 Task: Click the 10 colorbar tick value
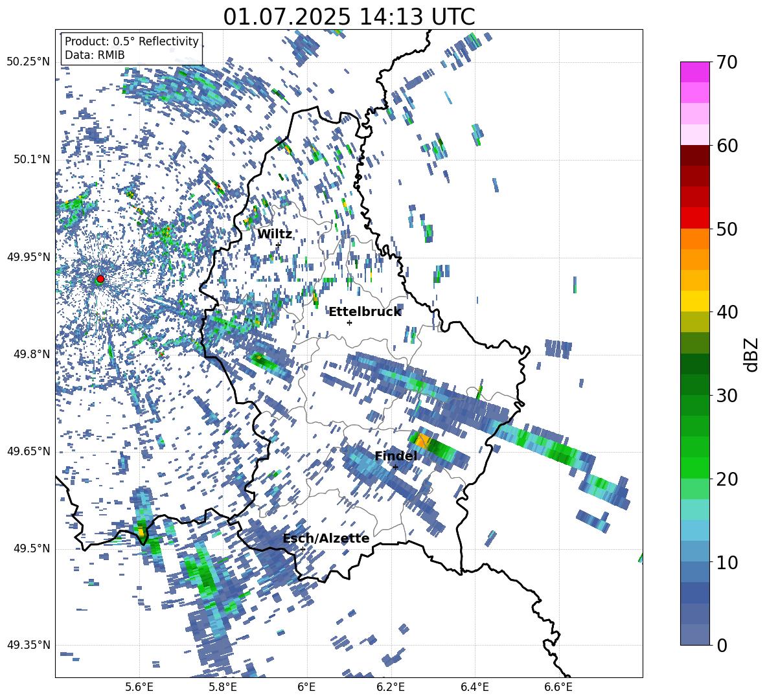727,562
